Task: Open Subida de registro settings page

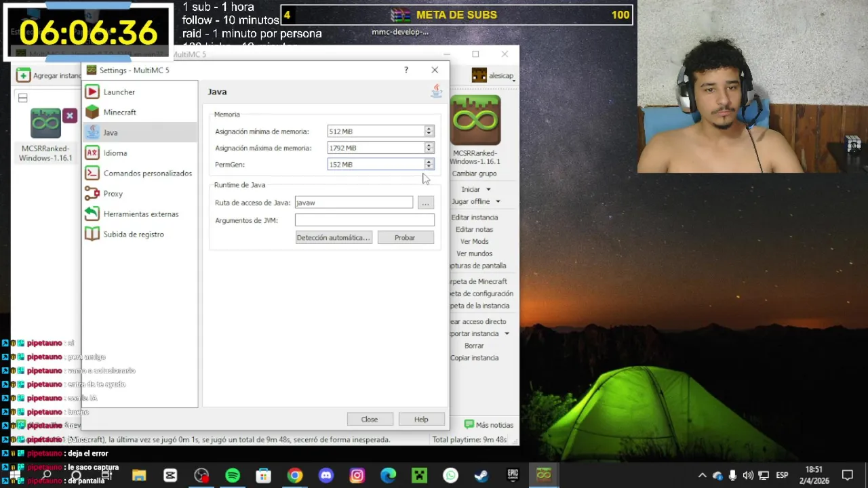Action: [x=140, y=234]
